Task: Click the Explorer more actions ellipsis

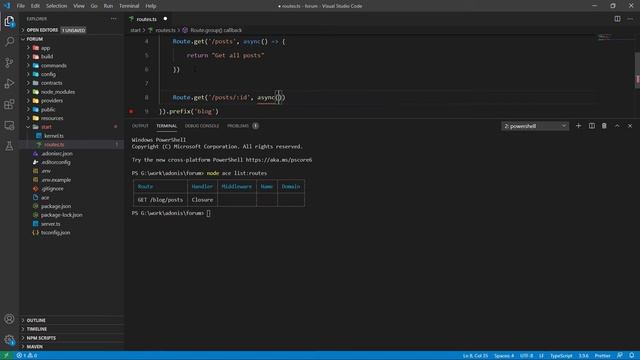Action: (x=113, y=19)
